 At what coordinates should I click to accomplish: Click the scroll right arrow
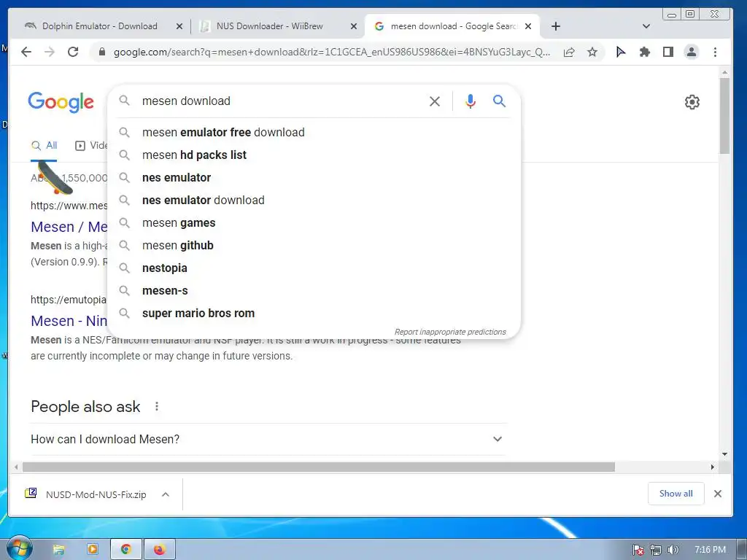pyautogui.click(x=712, y=467)
